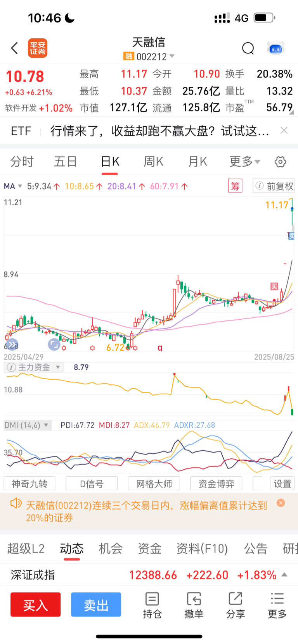Screen dimensions: 298x644
Task: Tap the 天融信 stock name title
Action: 149,42
